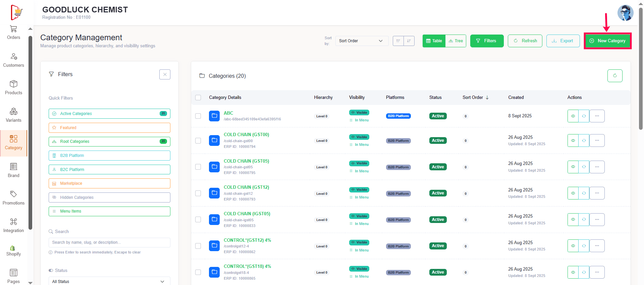Viewport: 644px width, 285px height.
Task: Open the Variants sidebar icon
Action: 13,112
